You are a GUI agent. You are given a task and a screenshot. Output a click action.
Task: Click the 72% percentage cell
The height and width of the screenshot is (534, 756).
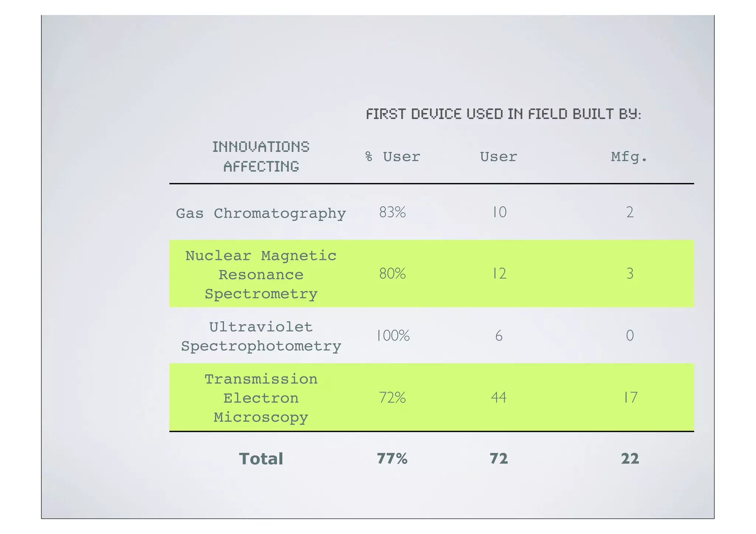pyautogui.click(x=392, y=397)
